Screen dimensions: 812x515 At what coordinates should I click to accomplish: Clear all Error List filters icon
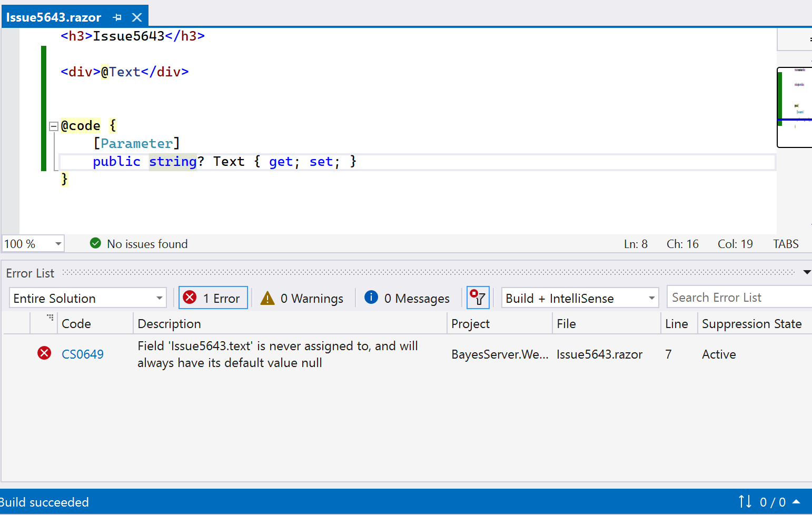click(478, 298)
